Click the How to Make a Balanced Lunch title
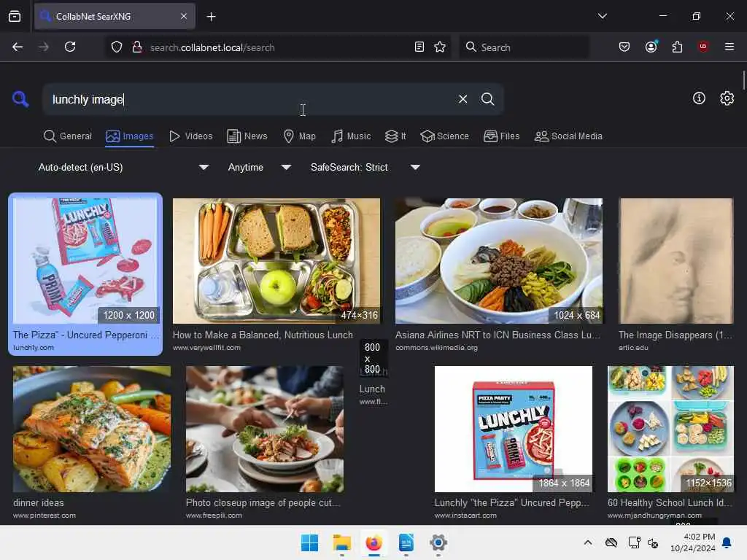The image size is (747, 560). pyautogui.click(x=263, y=335)
